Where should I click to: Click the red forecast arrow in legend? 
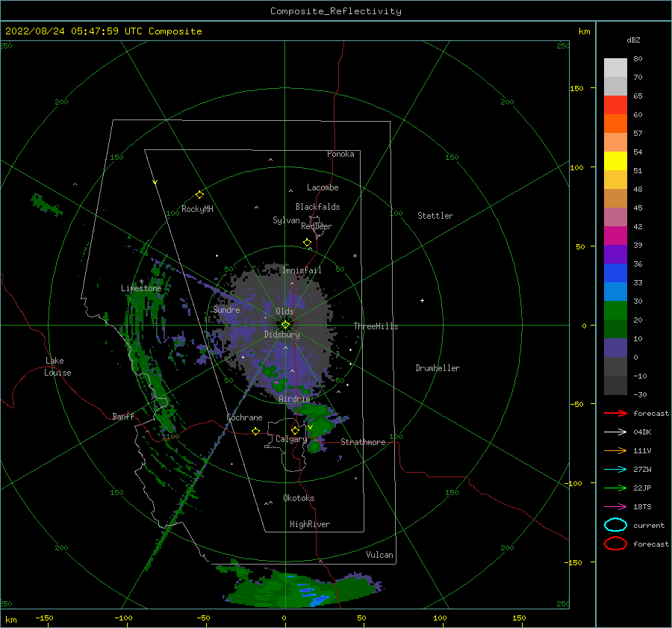click(615, 413)
